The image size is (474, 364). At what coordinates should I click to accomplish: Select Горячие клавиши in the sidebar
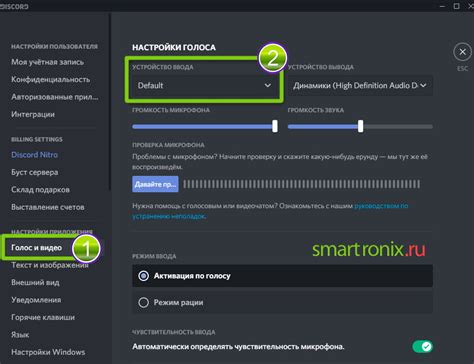pos(43,317)
